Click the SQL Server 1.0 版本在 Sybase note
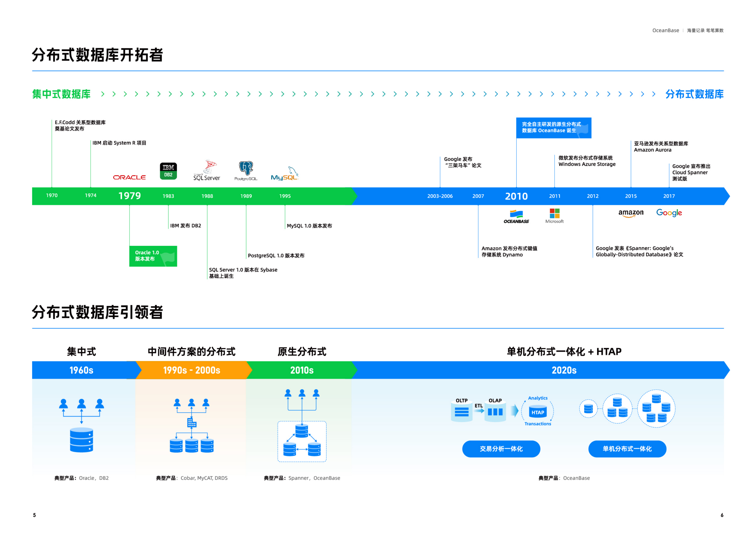This screenshot has height=538, width=756. [243, 273]
